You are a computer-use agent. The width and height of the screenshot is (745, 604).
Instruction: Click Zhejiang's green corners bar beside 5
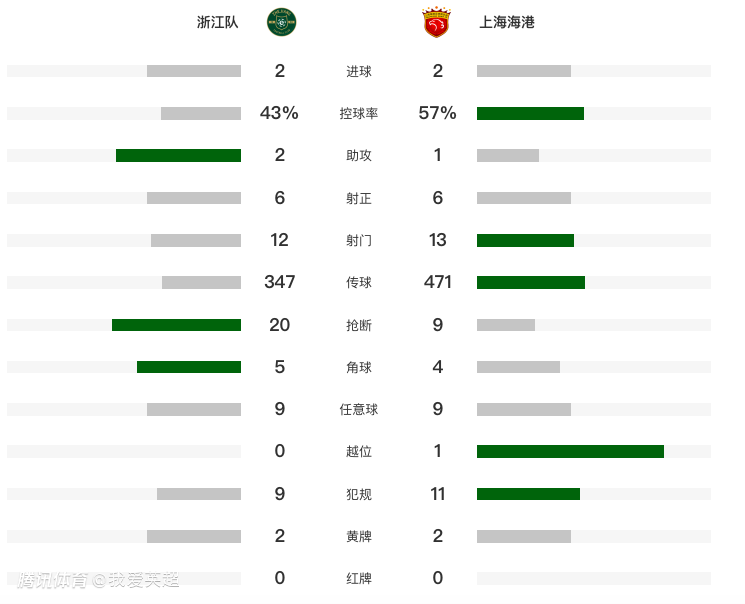coord(189,367)
